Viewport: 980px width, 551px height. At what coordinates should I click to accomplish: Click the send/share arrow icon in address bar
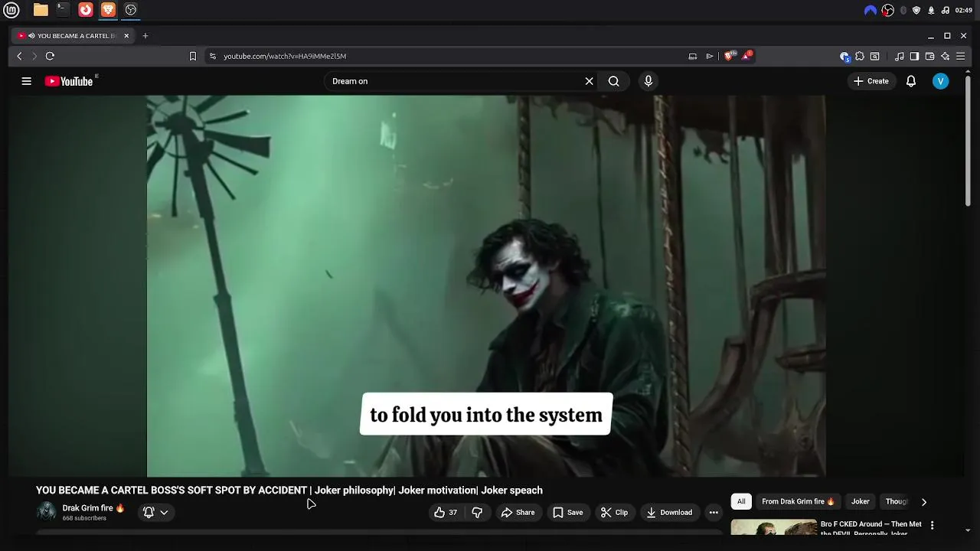710,56
